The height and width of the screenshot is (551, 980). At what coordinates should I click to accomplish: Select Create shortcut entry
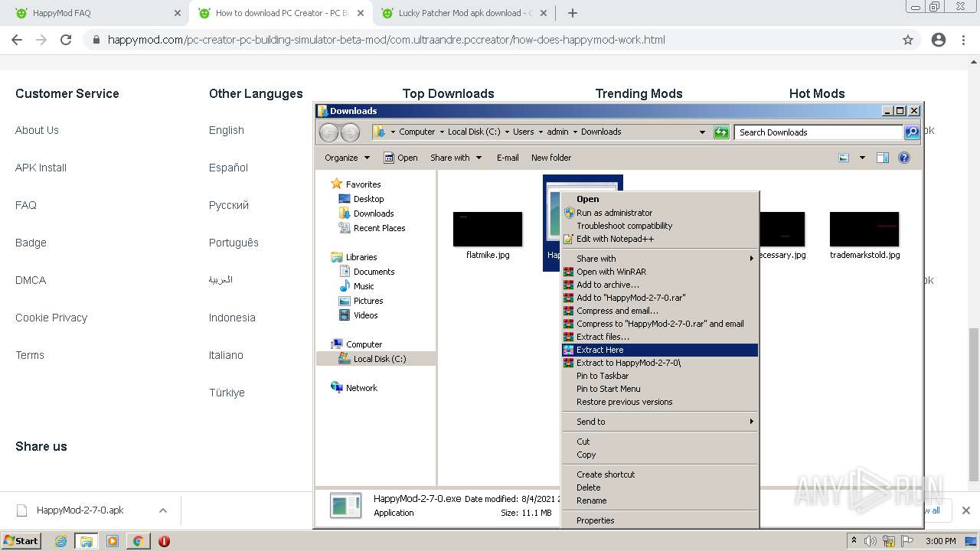[660, 474]
